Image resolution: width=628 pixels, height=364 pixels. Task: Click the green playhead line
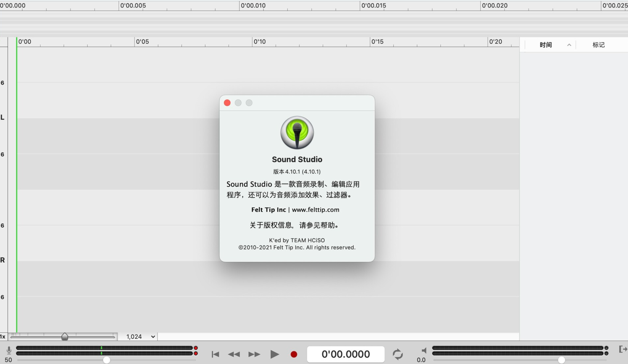[17, 184]
